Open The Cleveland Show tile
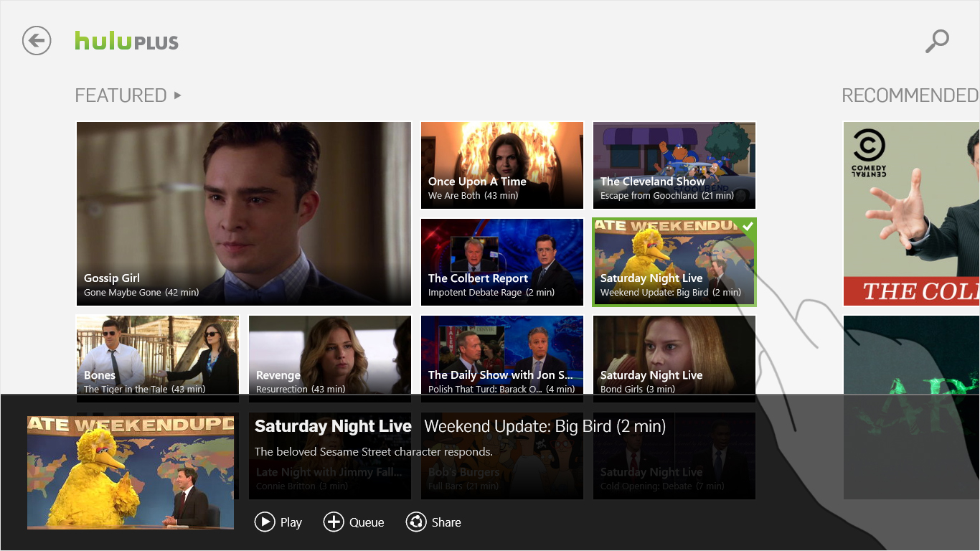980x551 pixels. pyautogui.click(x=674, y=165)
